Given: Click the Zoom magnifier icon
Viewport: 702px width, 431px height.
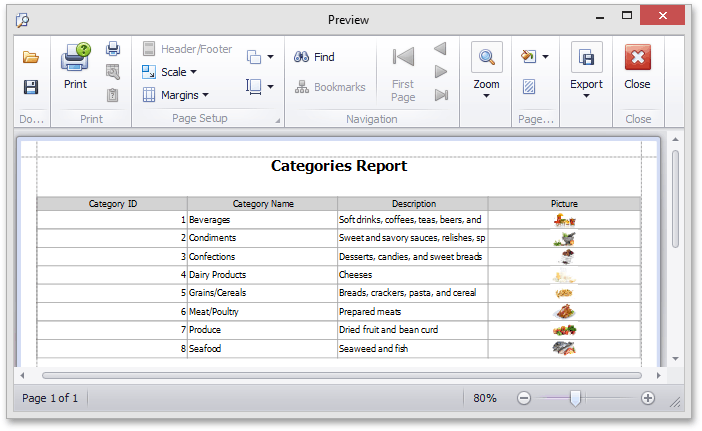Looking at the screenshot, I should tap(487, 57).
